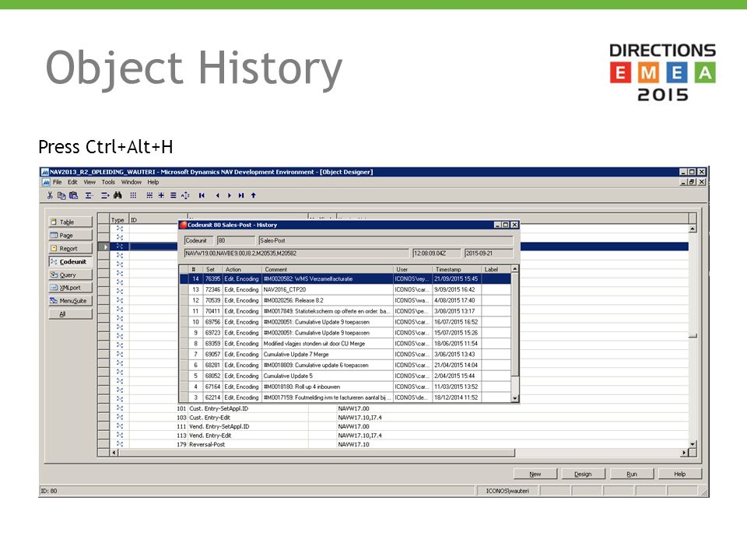The image size is (747, 560).
Task: Select history row #M0020582: WMS Verzamelfacturatie
Action: click(x=345, y=279)
